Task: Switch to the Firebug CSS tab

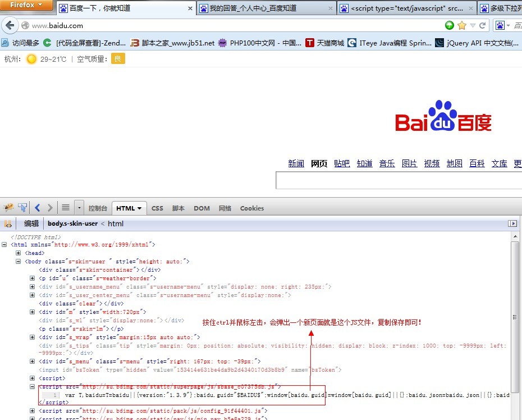Action: (157, 208)
